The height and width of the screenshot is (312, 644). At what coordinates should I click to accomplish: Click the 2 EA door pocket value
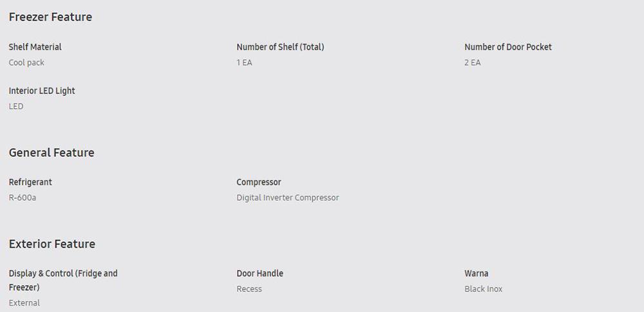pyautogui.click(x=472, y=62)
